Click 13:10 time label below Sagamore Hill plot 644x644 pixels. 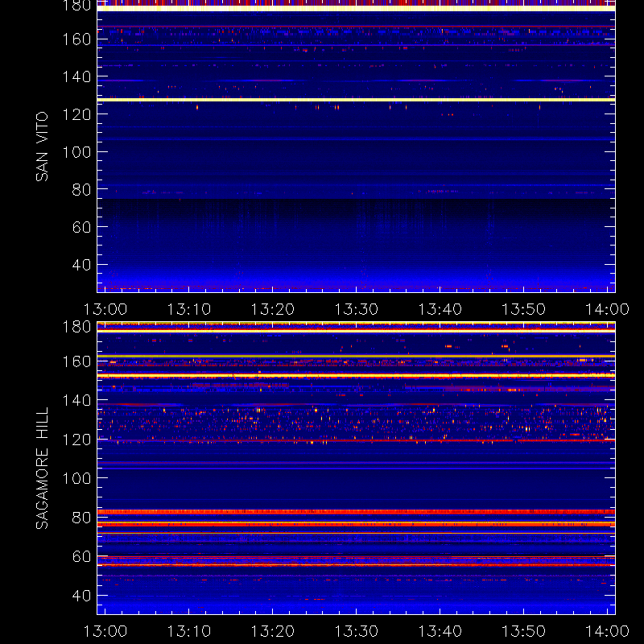point(189,631)
